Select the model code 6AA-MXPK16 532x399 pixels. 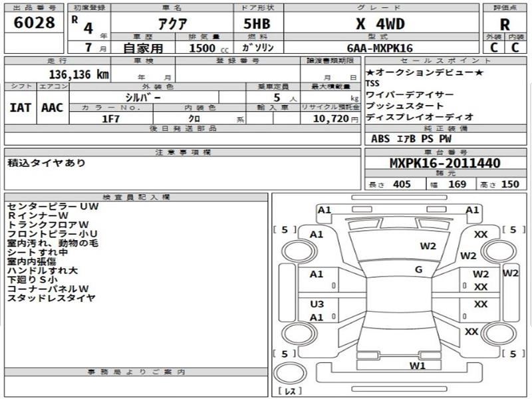[380, 48]
